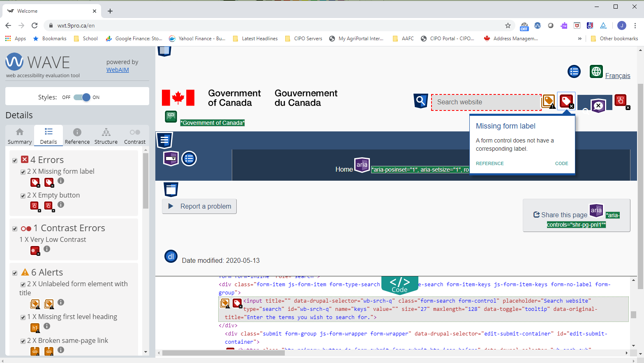Click the purple select-menu icon in navigation bar

click(x=171, y=159)
